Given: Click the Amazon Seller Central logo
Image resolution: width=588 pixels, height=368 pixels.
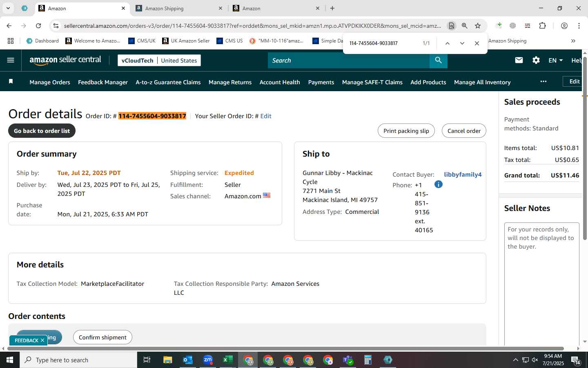Looking at the screenshot, I should click(x=65, y=60).
